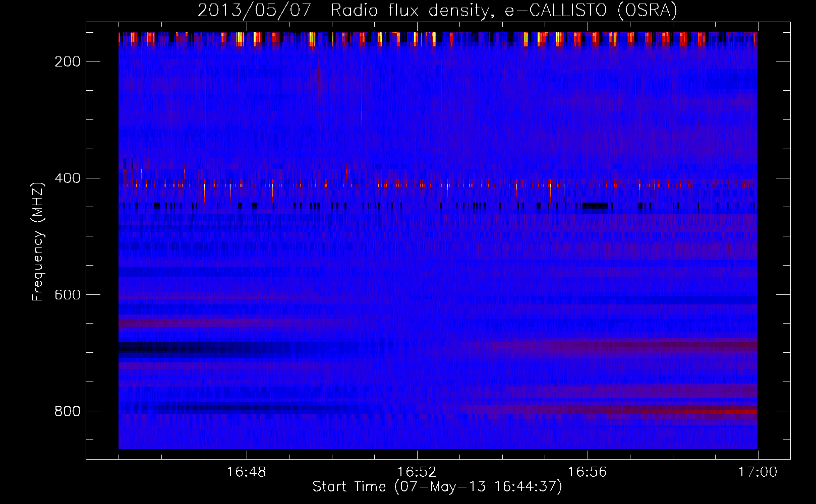This screenshot has width=816, height=504.
Task: Click the 800 frequency tick label
Action: pos(68,411)
